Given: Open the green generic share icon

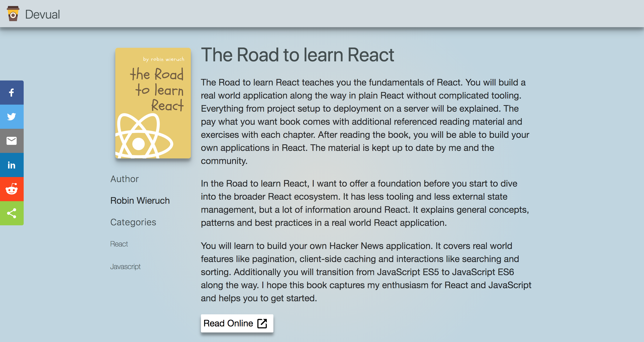Looking at the screenshot, I should (12, 213).
